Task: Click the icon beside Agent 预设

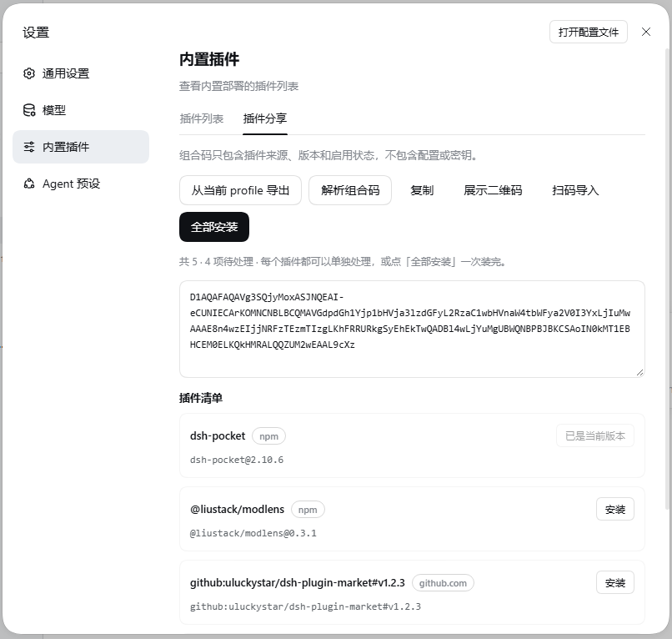Action: [x=28, y=184]
